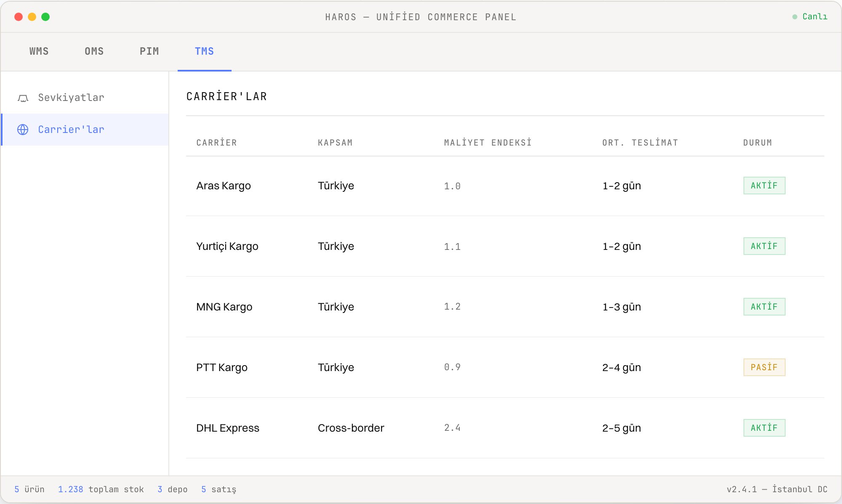842x504 pixels.
Task: Click the 1.238 toplam stok entry
Action: 101,489
